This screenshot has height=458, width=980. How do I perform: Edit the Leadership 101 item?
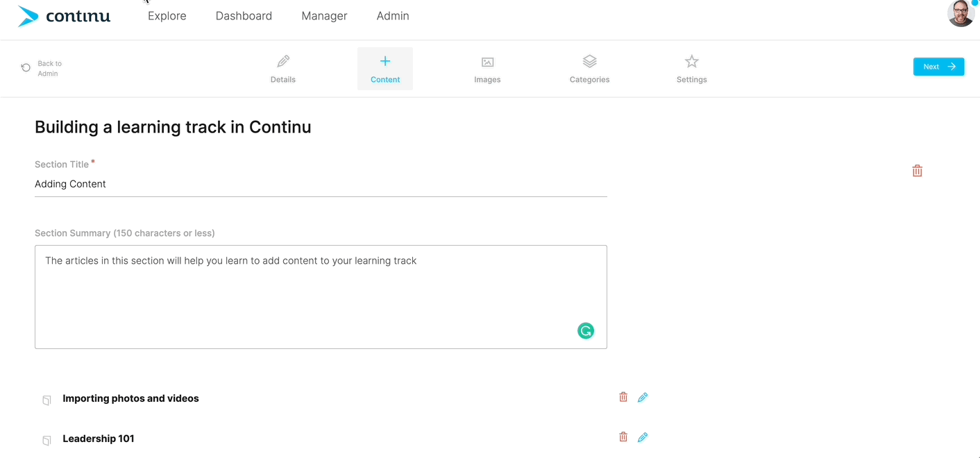(643, 437)
